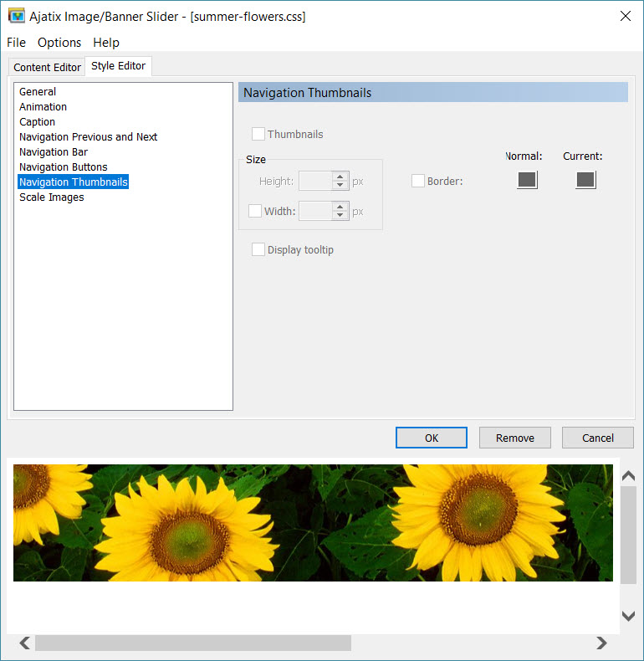Select Navigation Previous and Next item

tap(88, 137)
